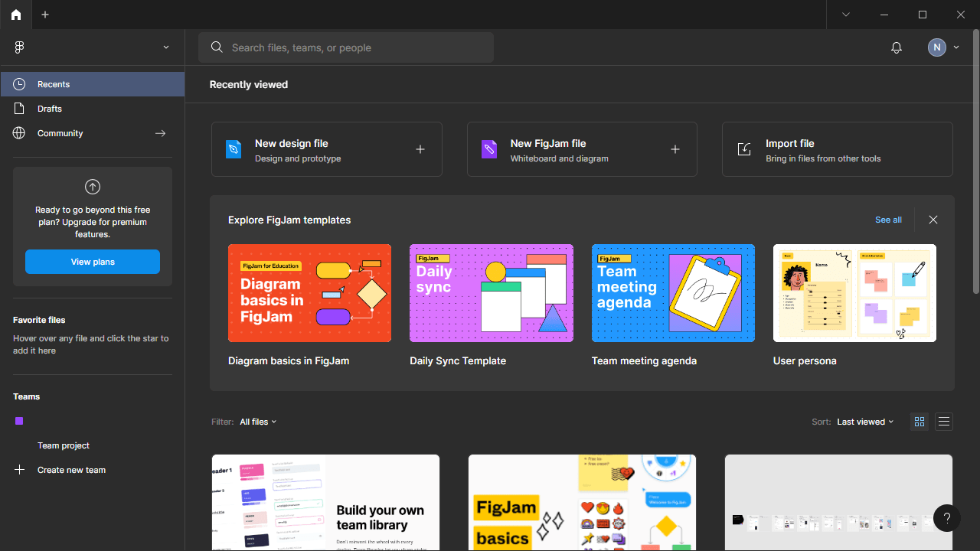Open Team project

64,445
